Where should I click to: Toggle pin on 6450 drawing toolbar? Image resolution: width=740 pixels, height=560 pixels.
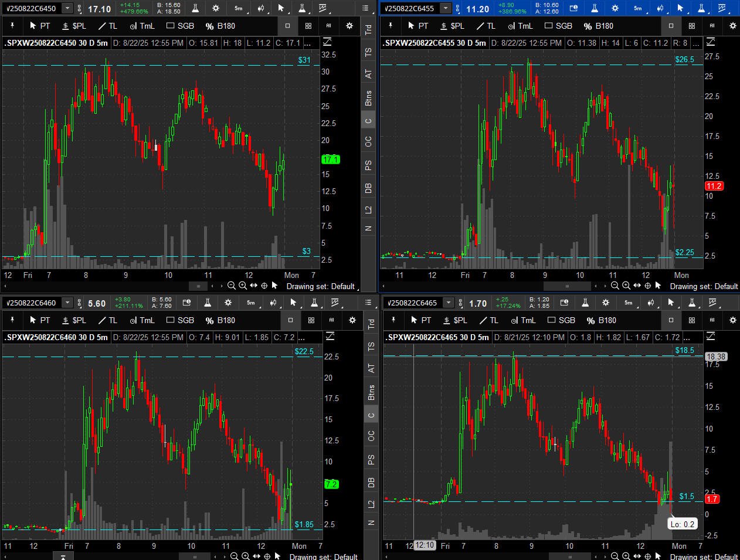pyautogui.click(x=12, y=26)
